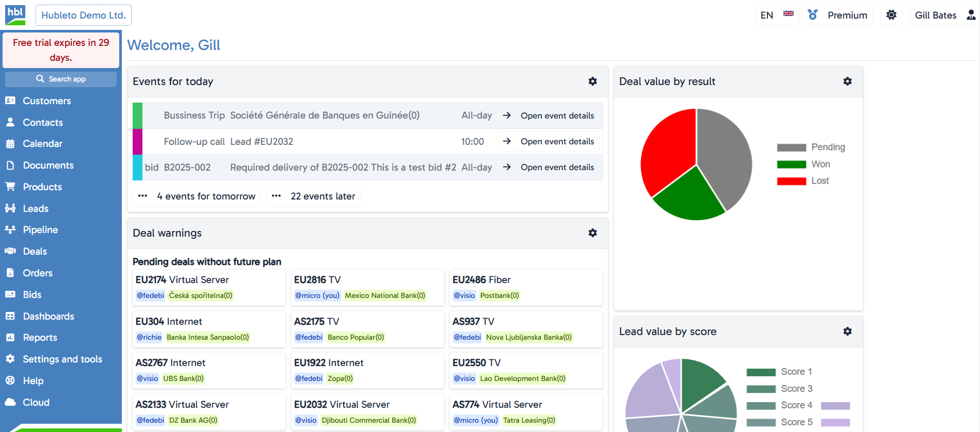Click the Deal warnings panel gear icon
Viewport: 980px width, 432px height.
coord(592,233)
